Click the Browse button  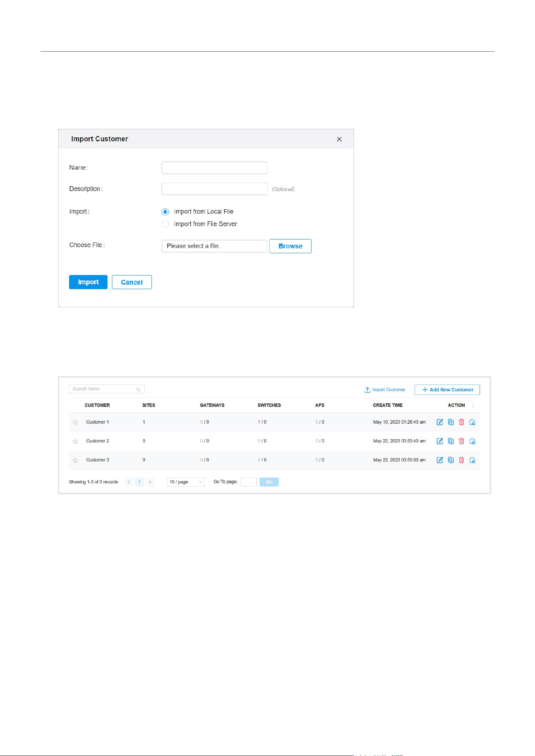tap(291, 246)
